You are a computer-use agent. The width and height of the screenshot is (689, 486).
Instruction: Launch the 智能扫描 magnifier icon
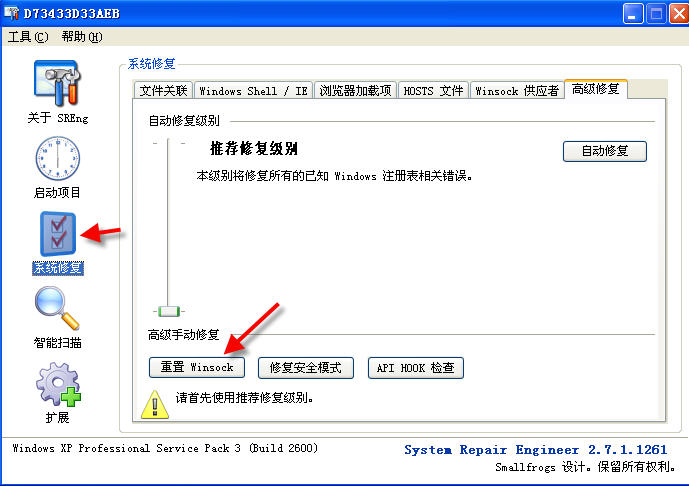[57, 308]
